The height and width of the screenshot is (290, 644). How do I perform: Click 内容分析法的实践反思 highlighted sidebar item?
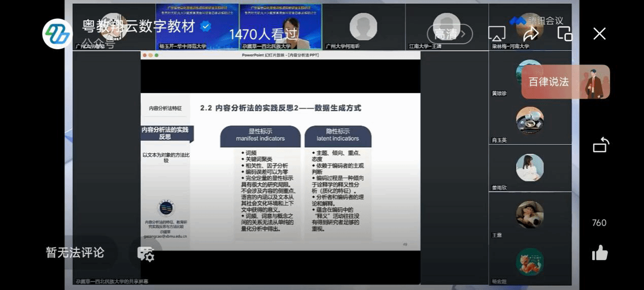click(x=166, y=133)
